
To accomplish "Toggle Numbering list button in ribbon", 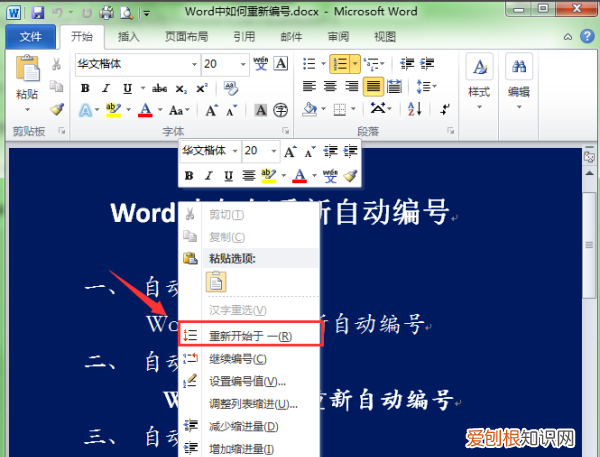I will [x=340, y=64].
